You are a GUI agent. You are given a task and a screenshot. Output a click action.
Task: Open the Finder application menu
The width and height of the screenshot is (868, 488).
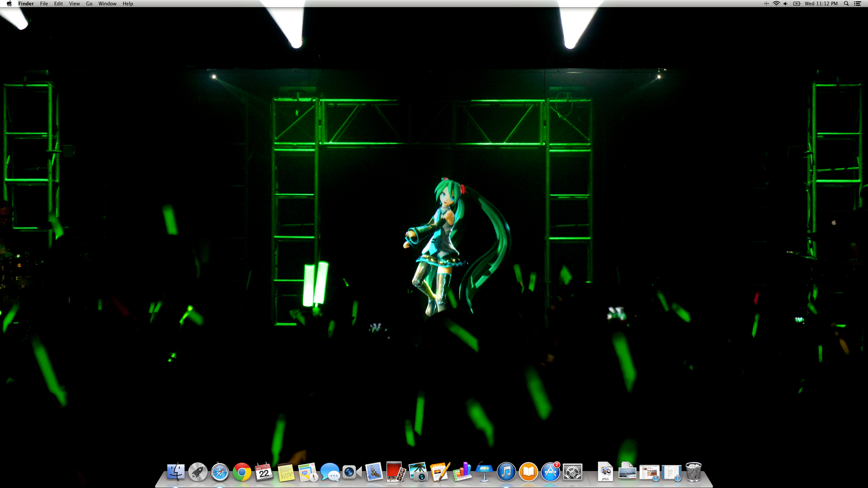26,3
